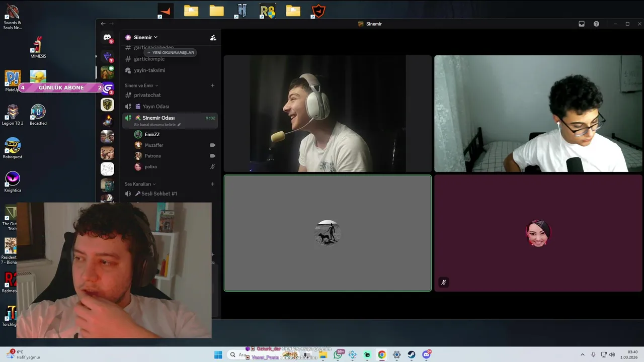Viewport: 644px width, 362px height.
Task: Open the server with the purple triangle icon
Action: (107, 57)
